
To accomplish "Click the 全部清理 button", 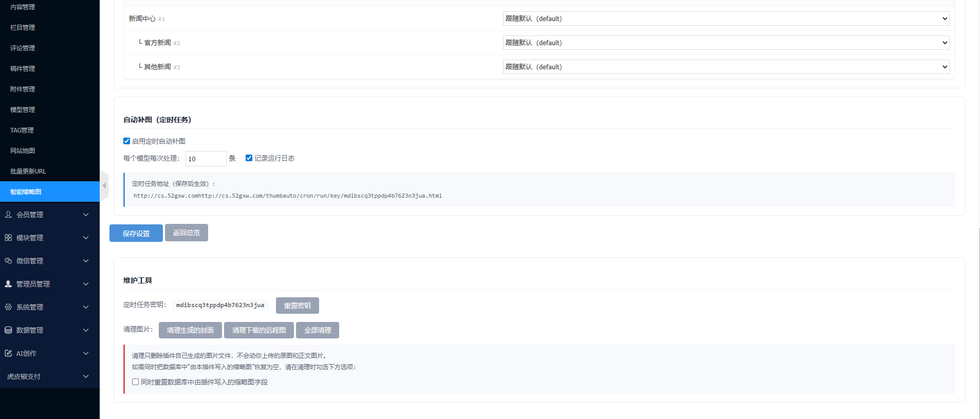I will [x=318, y=330].
